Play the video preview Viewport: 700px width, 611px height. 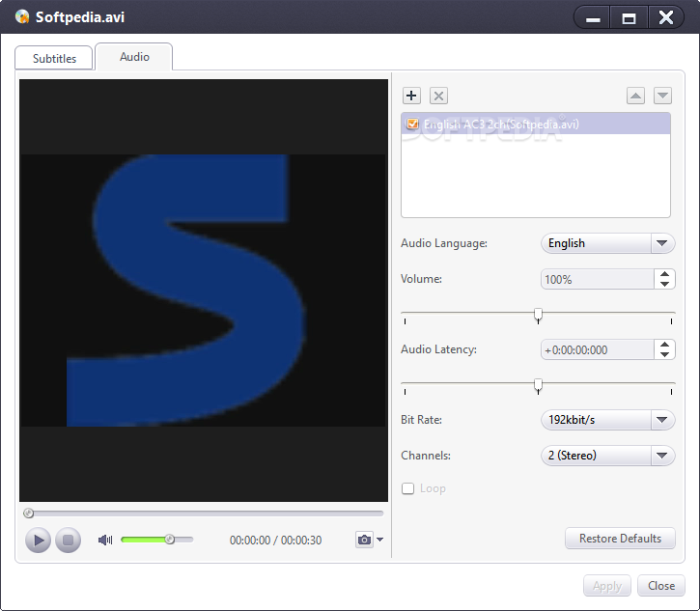(38, 540)
